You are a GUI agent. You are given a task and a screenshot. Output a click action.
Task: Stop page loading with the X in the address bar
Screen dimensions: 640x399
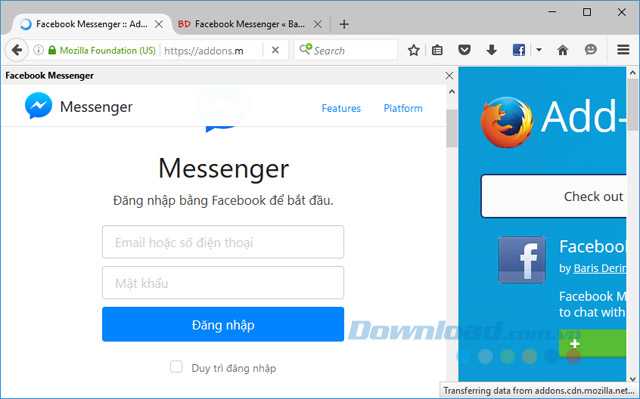(x=276, y=50)
